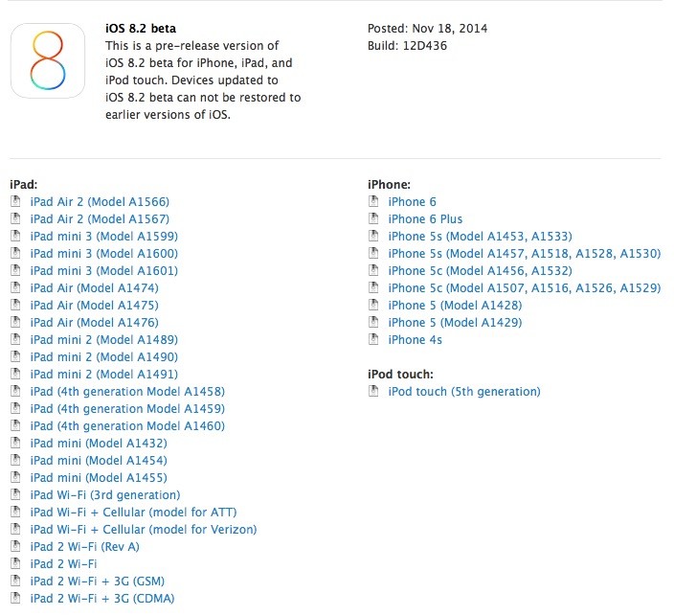The image size is (674, 616).
Task: Click document icon next to iPad mini 3 A1600
Action: [15, 253]
